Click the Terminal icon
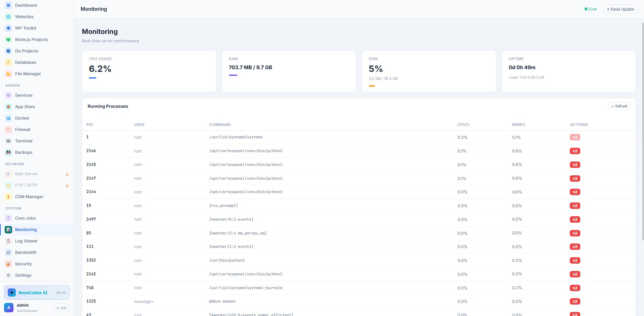Screen dimensions: 644x316 (x=8, y=141)
